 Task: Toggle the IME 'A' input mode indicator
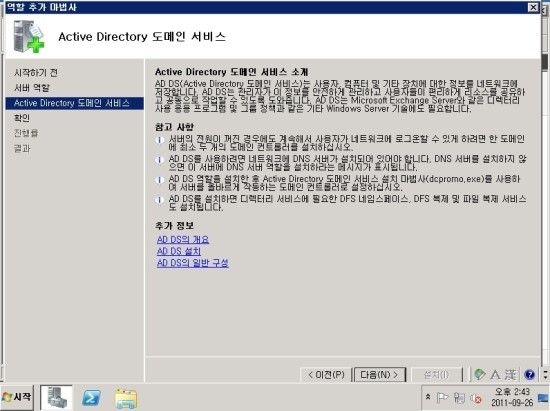coord(495,375)
